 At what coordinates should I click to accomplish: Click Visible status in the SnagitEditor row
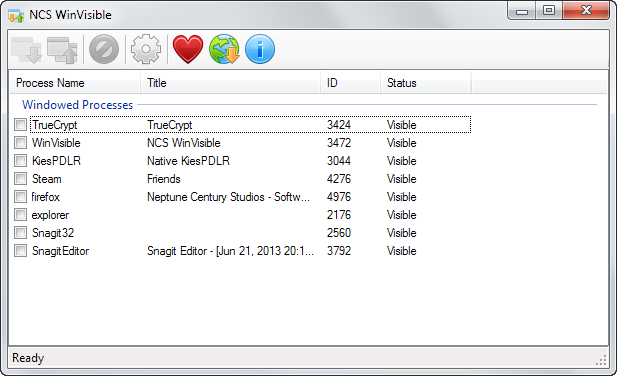401,251
